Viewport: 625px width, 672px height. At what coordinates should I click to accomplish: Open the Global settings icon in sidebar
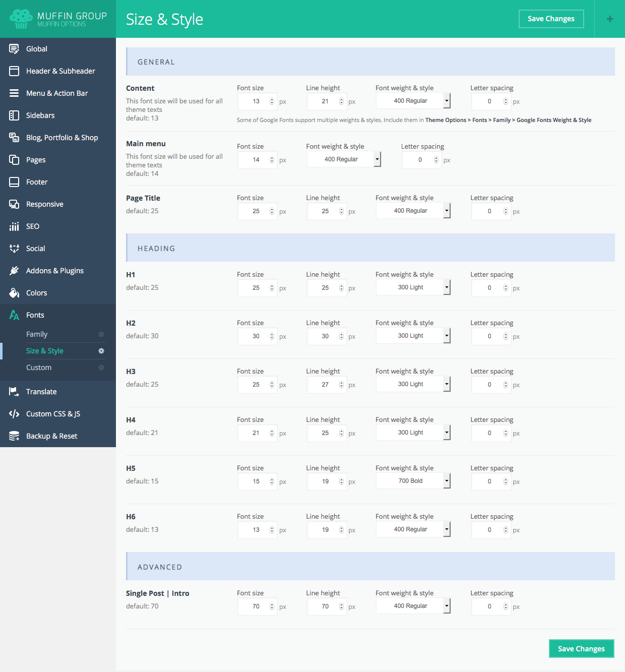[14, 48]
